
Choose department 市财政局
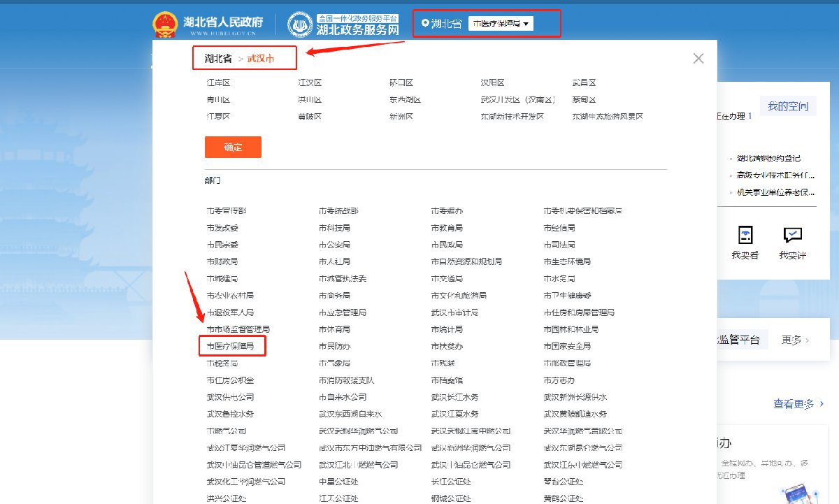[x=222, y=261]
